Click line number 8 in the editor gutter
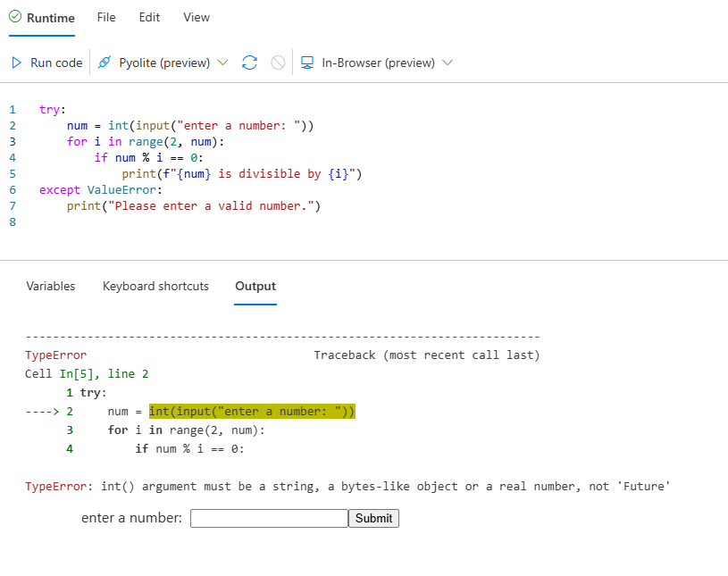The height and width of the screenshot is (576, 728). 13,222
